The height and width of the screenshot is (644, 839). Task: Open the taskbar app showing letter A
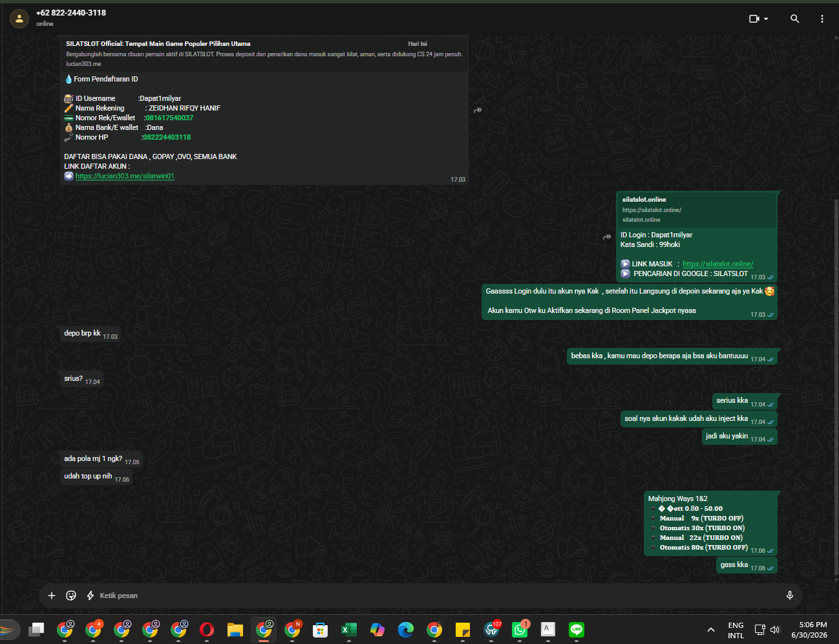click(x=548, y=629)
